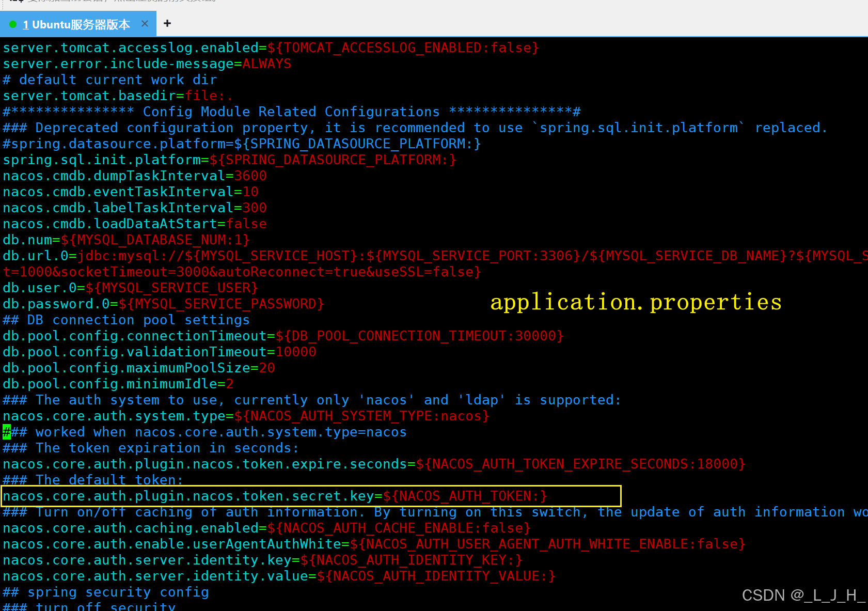The width and height of the screenshot is (868, 611).
Task: Click line 'db.password.0=${MYSQL_SERVICE_PASSWORD}'
Action: (164, 304)
